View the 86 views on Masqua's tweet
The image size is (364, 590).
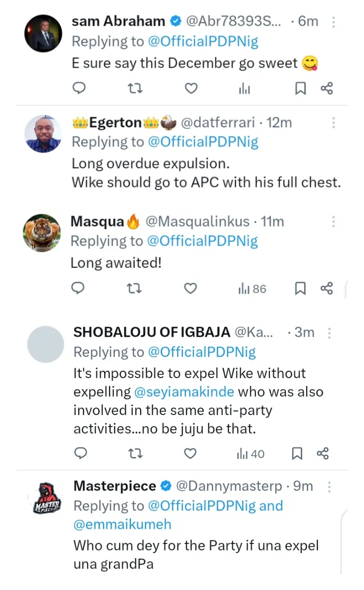tap(252, 289)
